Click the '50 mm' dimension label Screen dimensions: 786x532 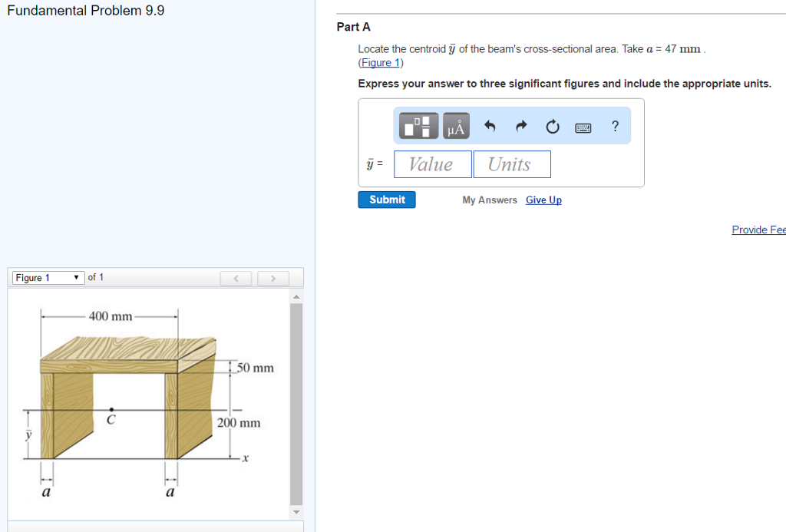pos(255,368)
